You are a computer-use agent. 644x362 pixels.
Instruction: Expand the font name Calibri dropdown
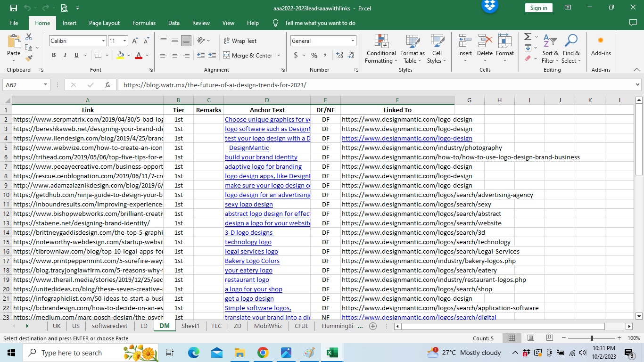103,41
